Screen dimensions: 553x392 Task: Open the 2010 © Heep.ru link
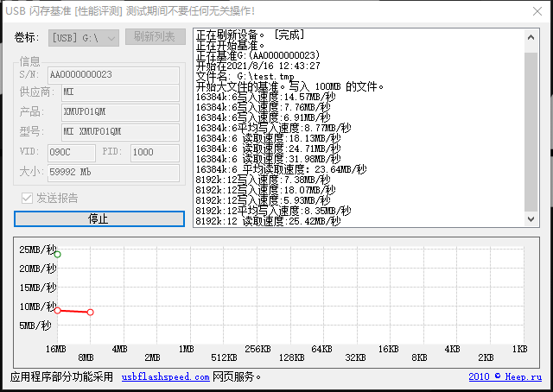coord(505,377)
